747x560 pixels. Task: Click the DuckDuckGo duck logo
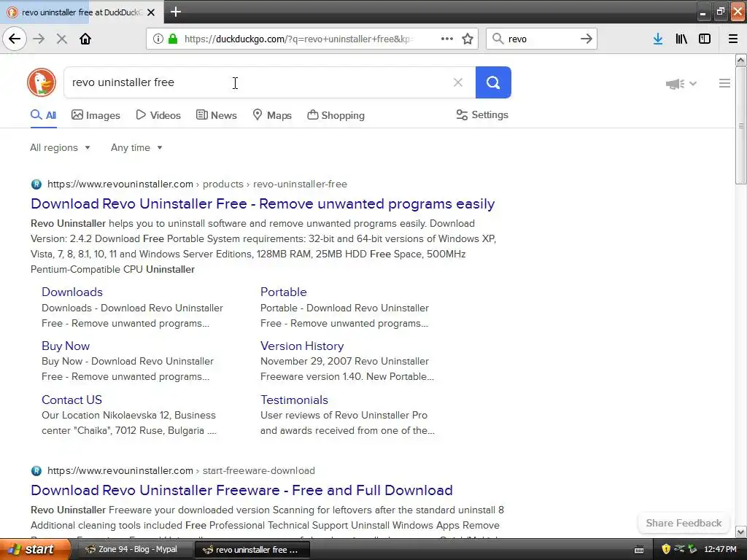point(42,82)
